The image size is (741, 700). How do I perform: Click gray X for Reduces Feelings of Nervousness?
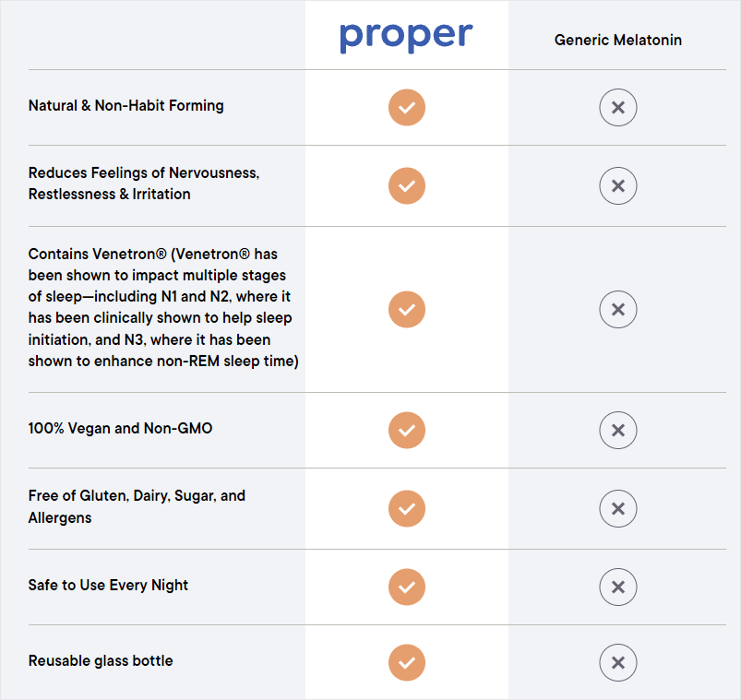618,185
